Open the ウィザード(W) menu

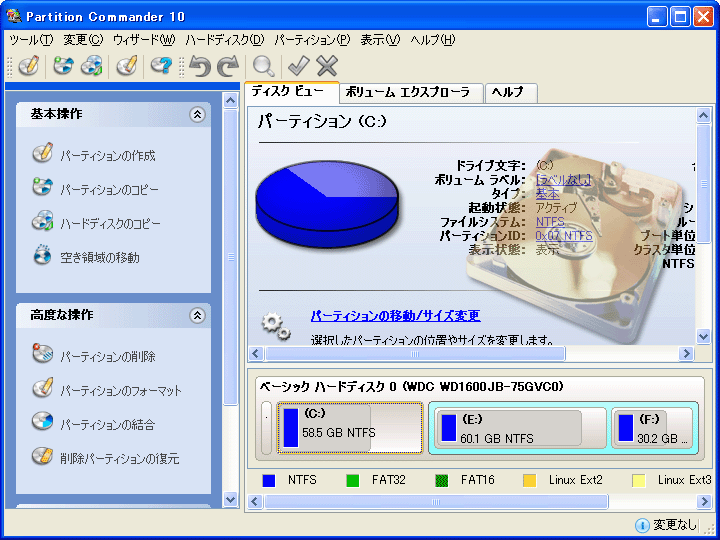(144, 40)
